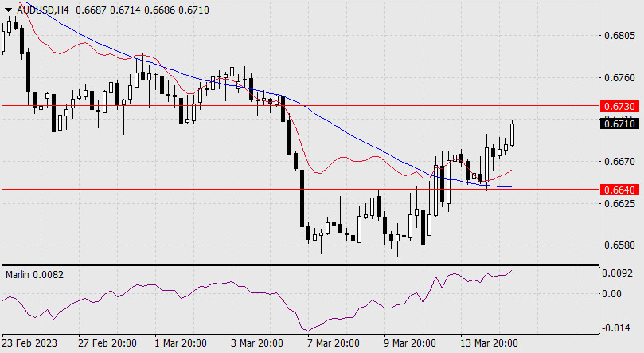The height and width of the screenshot is (353, 644).
Task: Select the red 0.6730 price level tag
Action: [x=619, y=106]
